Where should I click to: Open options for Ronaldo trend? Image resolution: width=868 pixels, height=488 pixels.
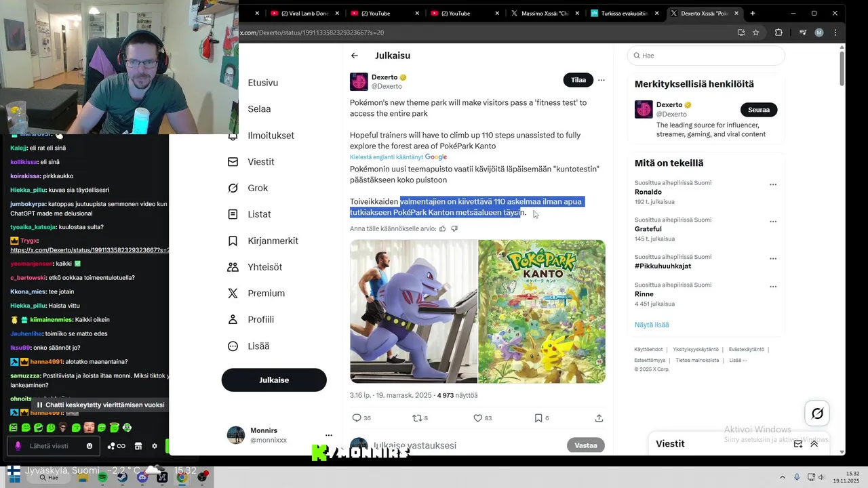click(773, 185)
